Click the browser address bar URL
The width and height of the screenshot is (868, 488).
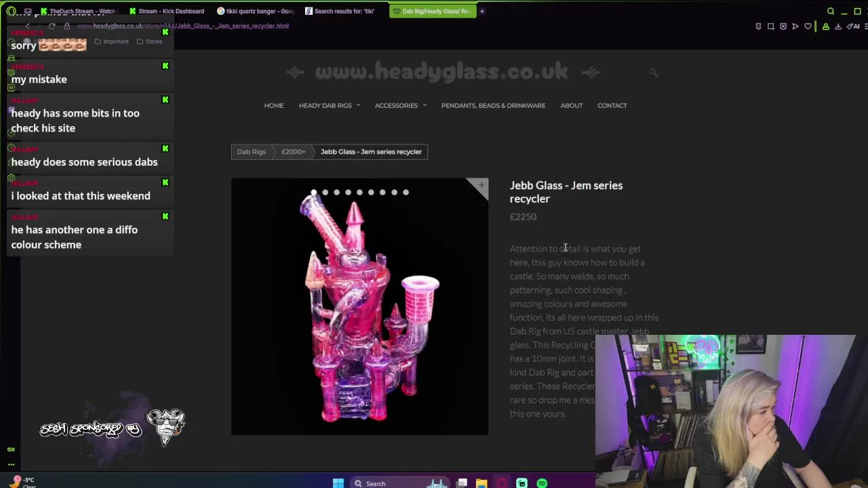click(183, 26)
